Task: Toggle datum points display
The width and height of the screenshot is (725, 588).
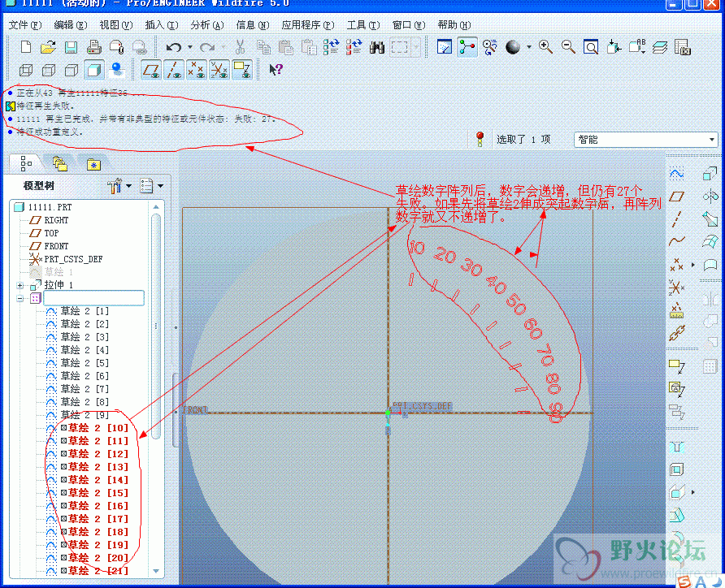Action: [197, 70]
